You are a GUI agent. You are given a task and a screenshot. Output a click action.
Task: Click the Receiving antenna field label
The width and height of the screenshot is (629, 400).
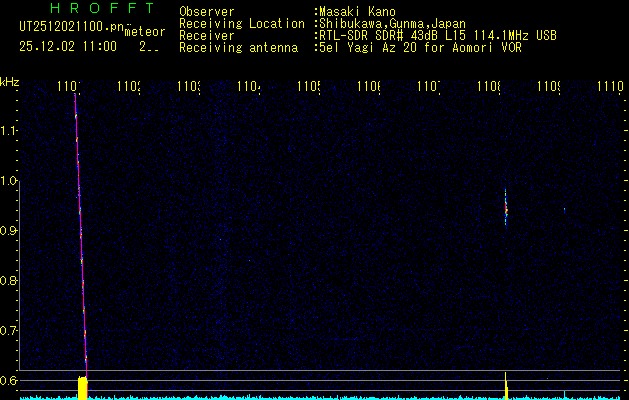point(241,47)
